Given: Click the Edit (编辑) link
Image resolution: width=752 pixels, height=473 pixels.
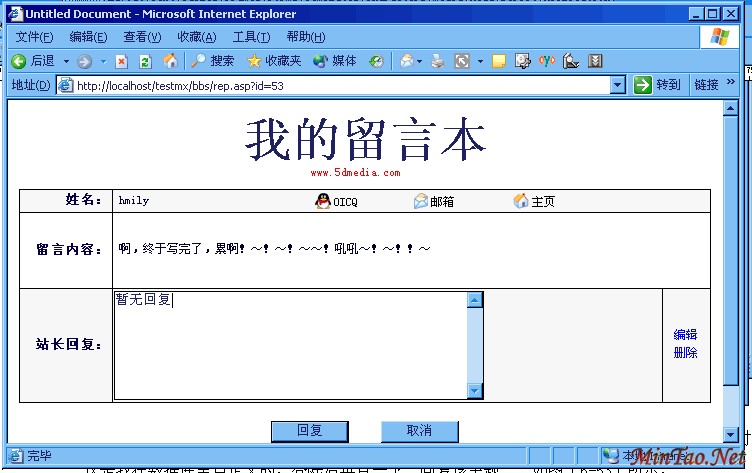Looking at the screenshot, I should point(685,335).
